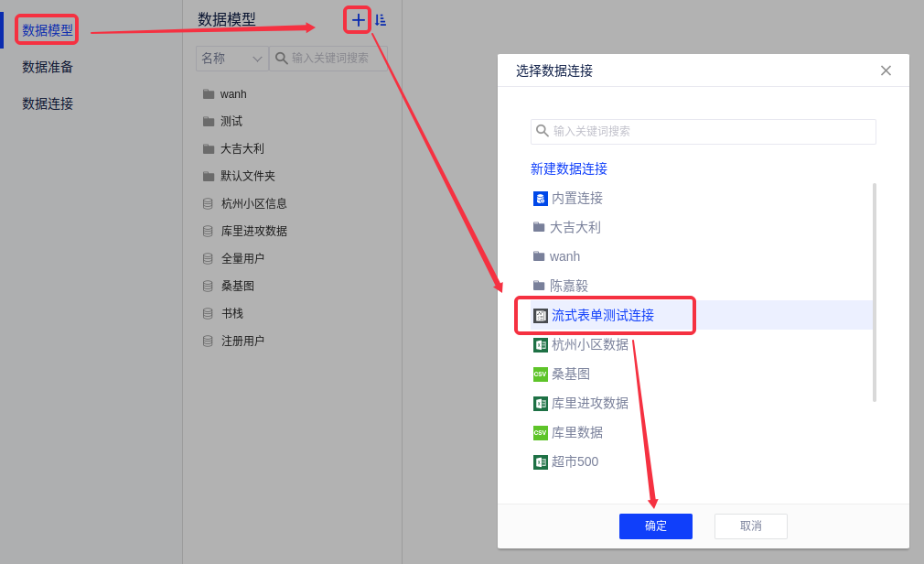Click the Excel icon for 杭州小区数据
Viewport: 924px width, 564px height.
tap(540, 345)
